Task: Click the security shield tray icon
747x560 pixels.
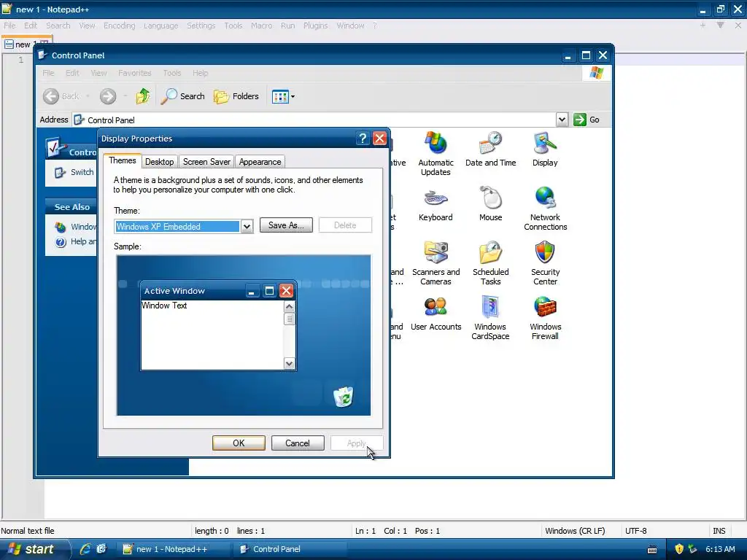Action: [679, 549]
